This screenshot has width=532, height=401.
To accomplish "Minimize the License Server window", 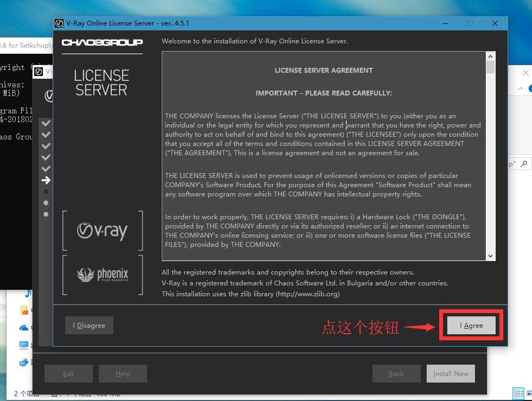I will (x=446, y=23).
